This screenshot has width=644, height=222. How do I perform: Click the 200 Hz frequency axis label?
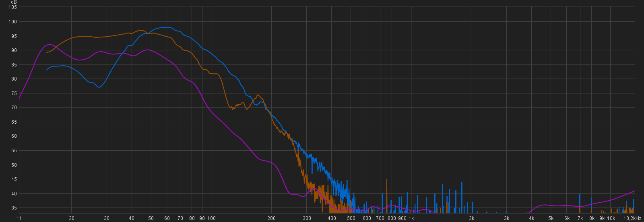[272, 218]
